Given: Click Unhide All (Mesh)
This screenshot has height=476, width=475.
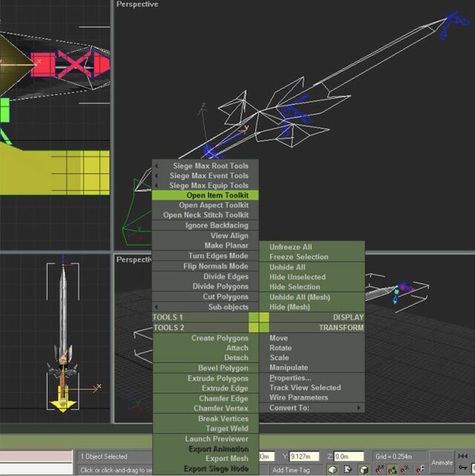Looking at the screenshot, I should tap(312, 297).
